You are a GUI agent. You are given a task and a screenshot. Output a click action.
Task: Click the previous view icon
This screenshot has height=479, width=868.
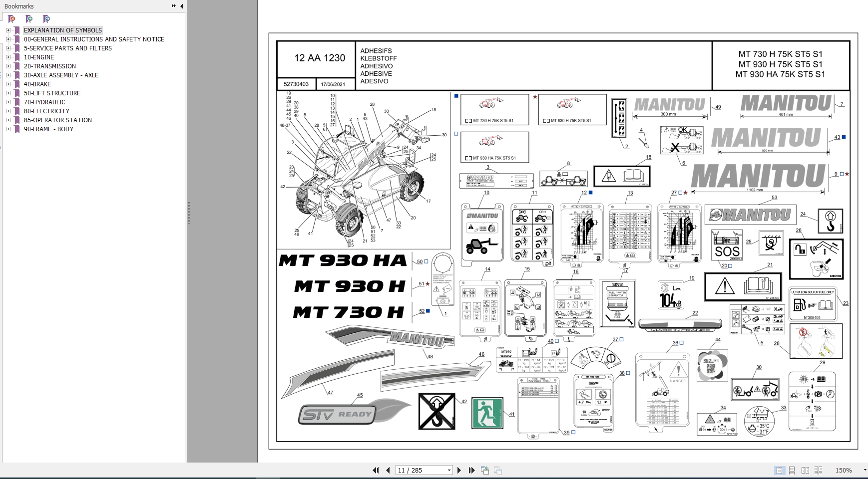[485, 470]
